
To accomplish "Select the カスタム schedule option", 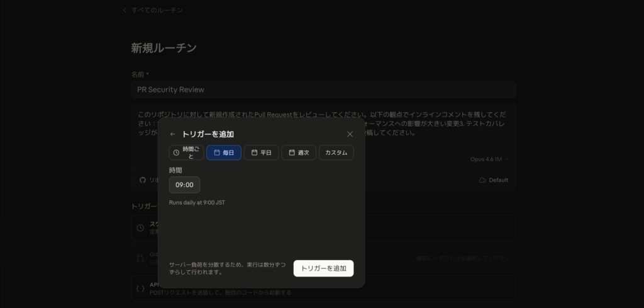I will [x=336, y=152].
